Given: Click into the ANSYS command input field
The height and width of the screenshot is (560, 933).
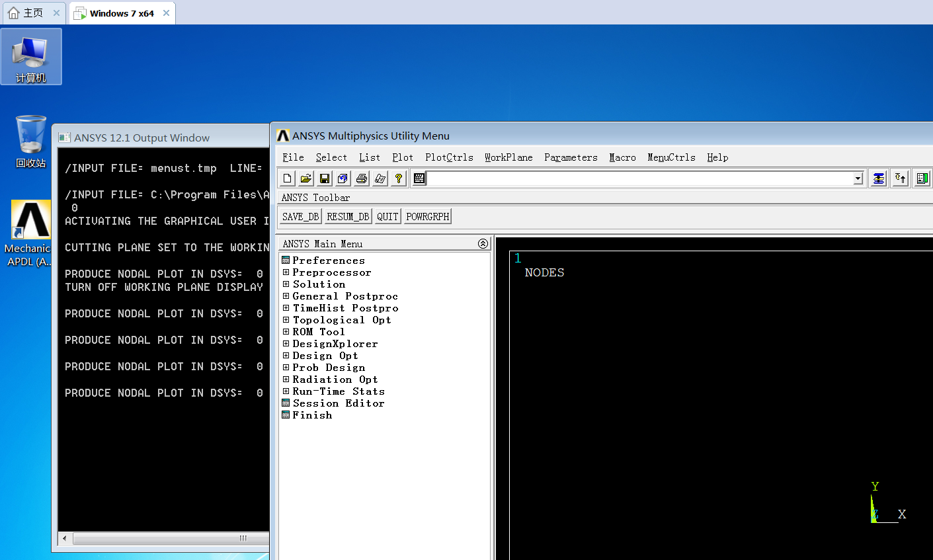Looking at the screenshot, I should pyautogui.click(x=640, y=178).
